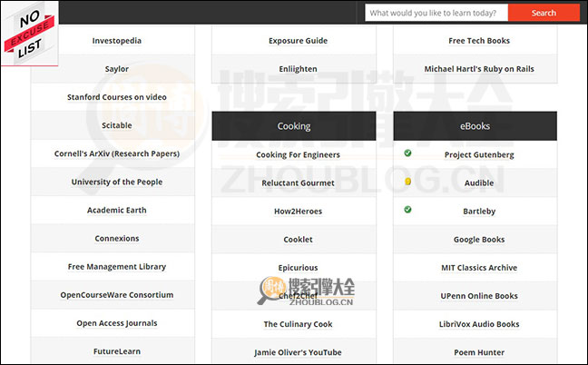
Task: Click the red Search button
Action: (x=544, y=13)
